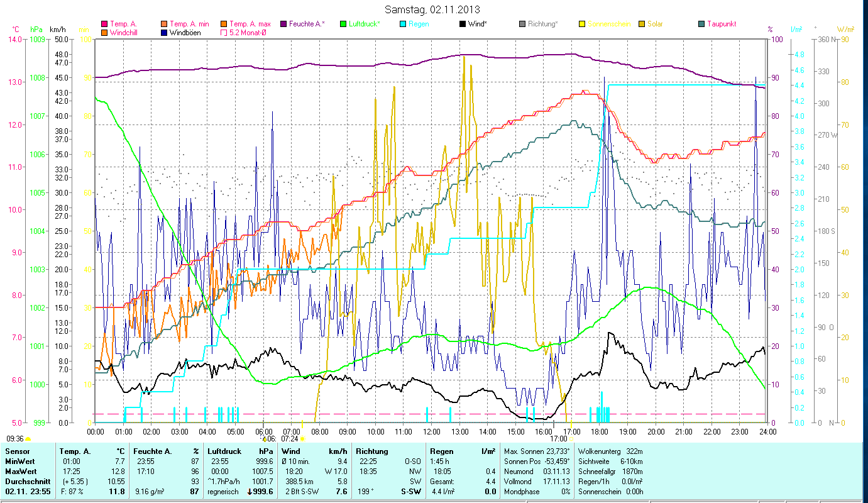Click the chart title Samstag, 02.11.2013
The image size is (868, 503).
click(x=432, y=10)
